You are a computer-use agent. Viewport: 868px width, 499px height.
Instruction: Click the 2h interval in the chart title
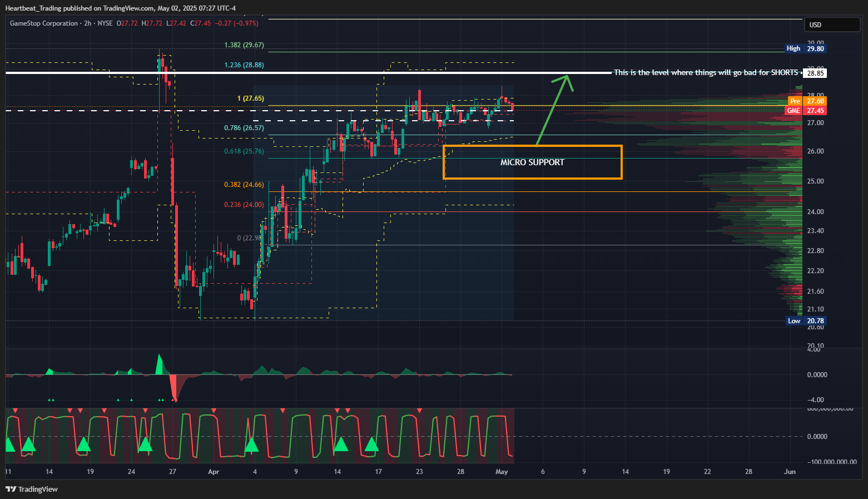click(x=88, y=23)
